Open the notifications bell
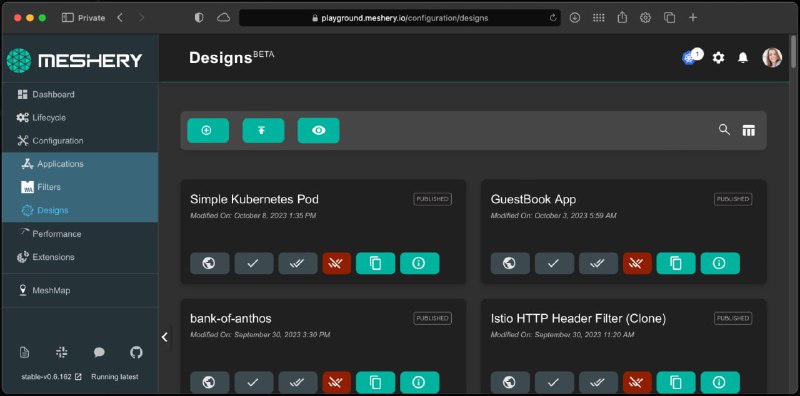 [x=743, y=58]
